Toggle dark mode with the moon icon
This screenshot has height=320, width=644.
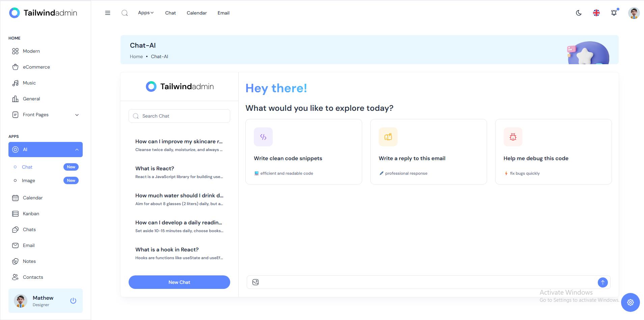(x=579, y=13)
